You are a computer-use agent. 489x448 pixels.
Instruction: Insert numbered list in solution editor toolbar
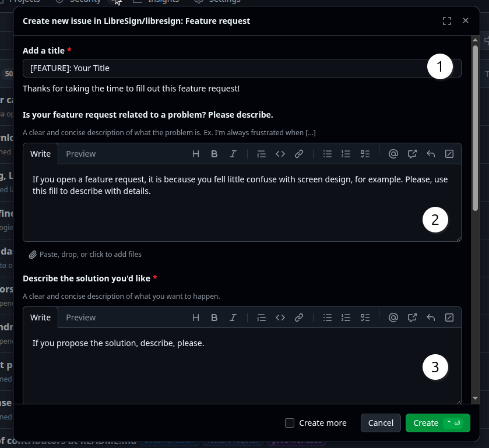point(346,318)
